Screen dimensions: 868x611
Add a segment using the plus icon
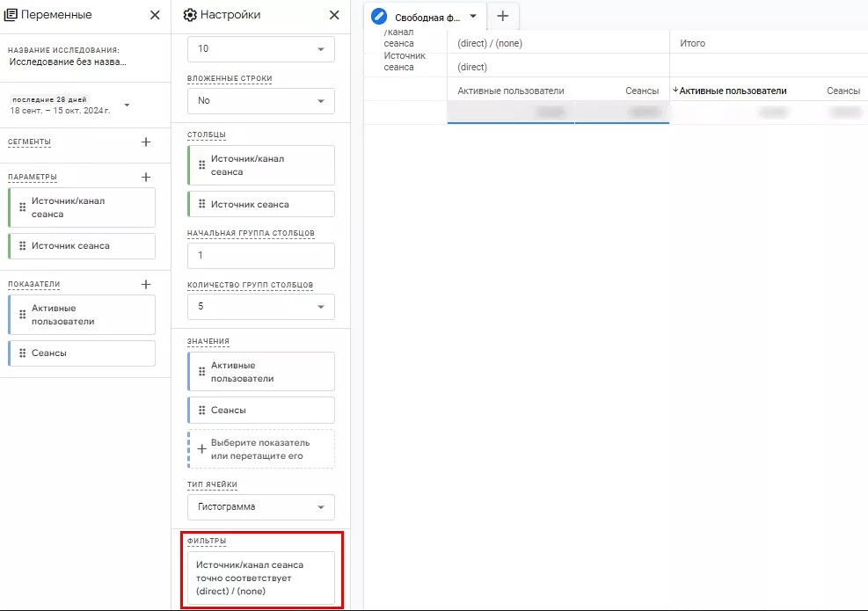click(x=146, y=141)
